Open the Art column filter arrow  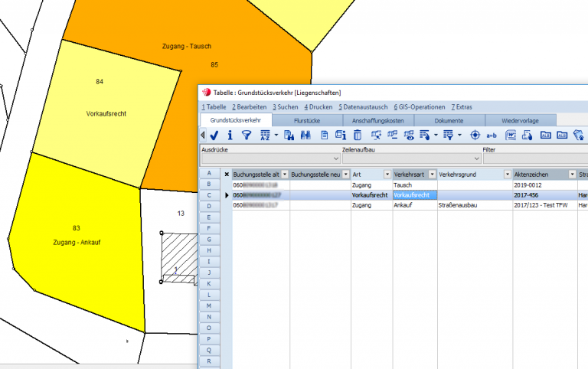pos(387,175)
